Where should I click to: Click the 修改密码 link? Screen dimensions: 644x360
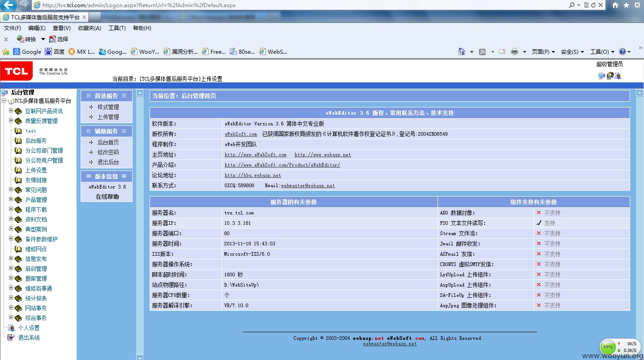click(x=108, y=152)
